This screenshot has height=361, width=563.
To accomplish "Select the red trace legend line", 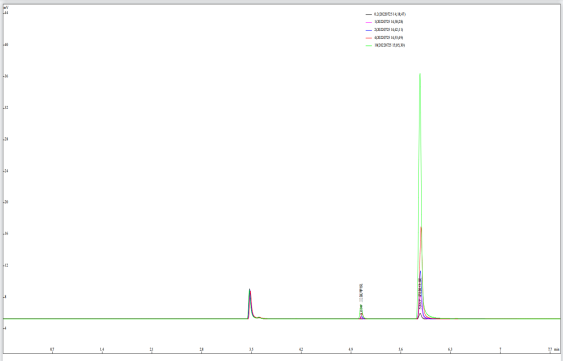I will coord(368,38).
